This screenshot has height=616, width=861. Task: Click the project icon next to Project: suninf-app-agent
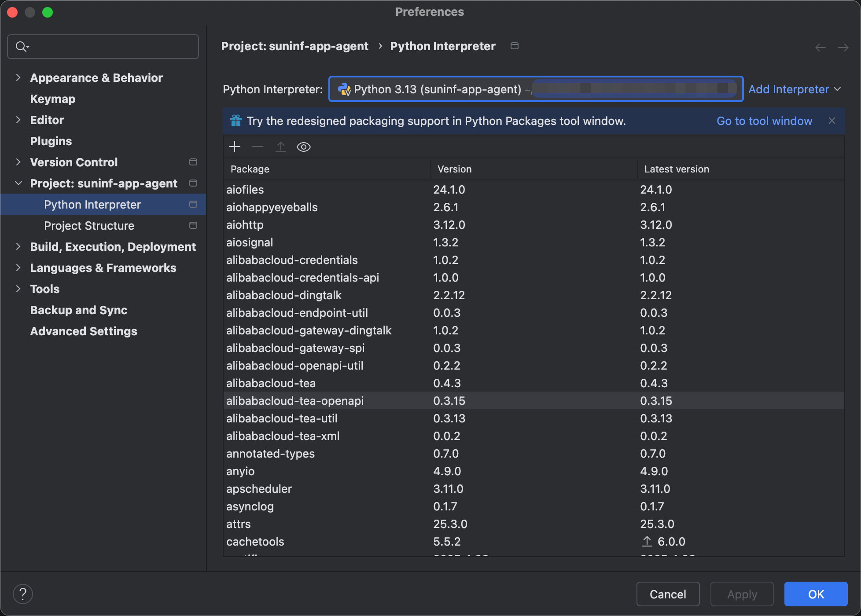193,183
